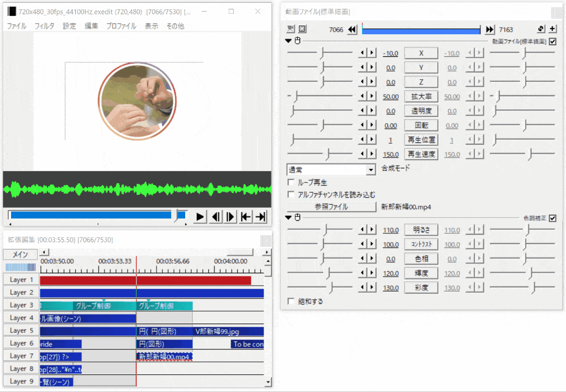Step forward one frame in preview
Screen dimensions: 566x392
tap(231, 216)
